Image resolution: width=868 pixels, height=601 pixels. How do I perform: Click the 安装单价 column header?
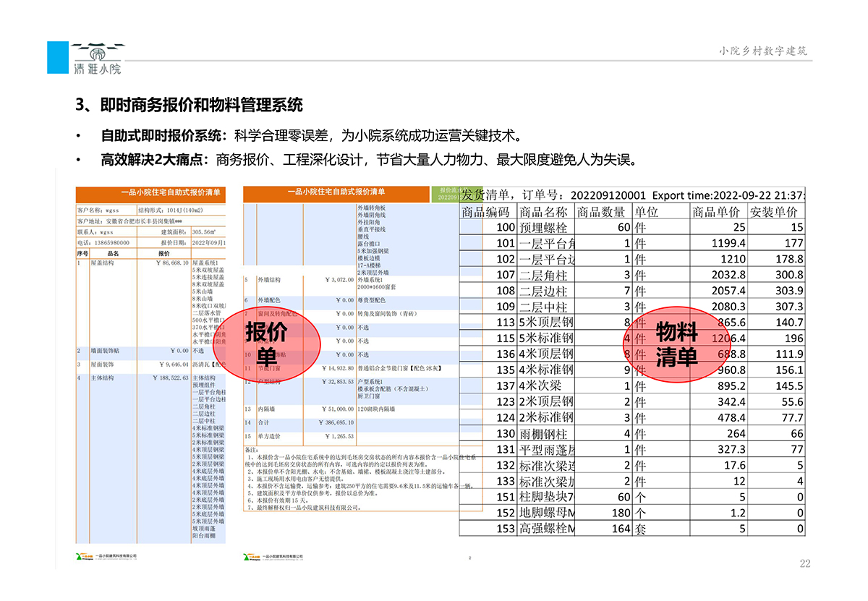[774, 212]
